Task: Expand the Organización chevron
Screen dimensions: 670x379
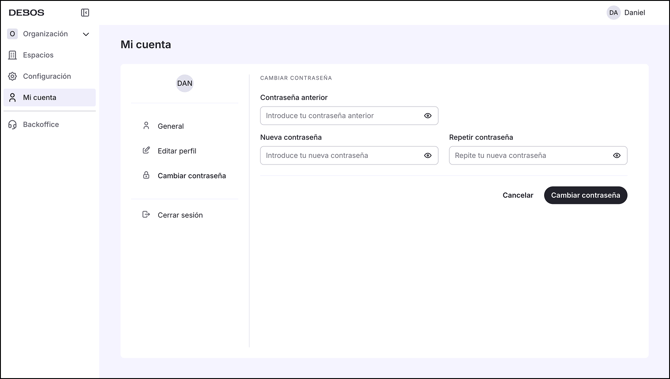Action: pos(86,34)
